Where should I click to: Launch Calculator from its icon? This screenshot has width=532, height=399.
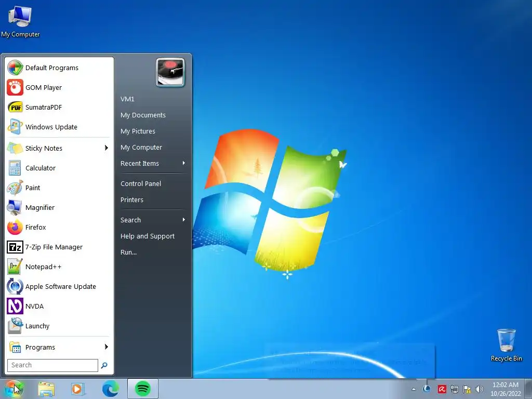tap(15, 168)
